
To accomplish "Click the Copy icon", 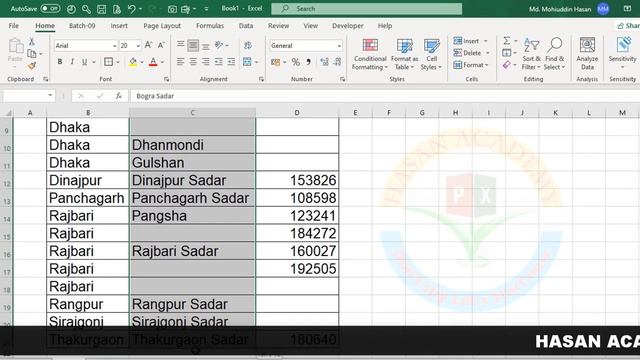I will (x=31, y=53).
